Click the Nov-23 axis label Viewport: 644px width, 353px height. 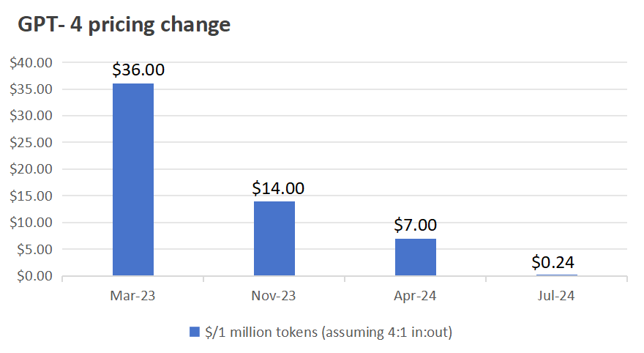pyautogui.click(x=274, y=296)
